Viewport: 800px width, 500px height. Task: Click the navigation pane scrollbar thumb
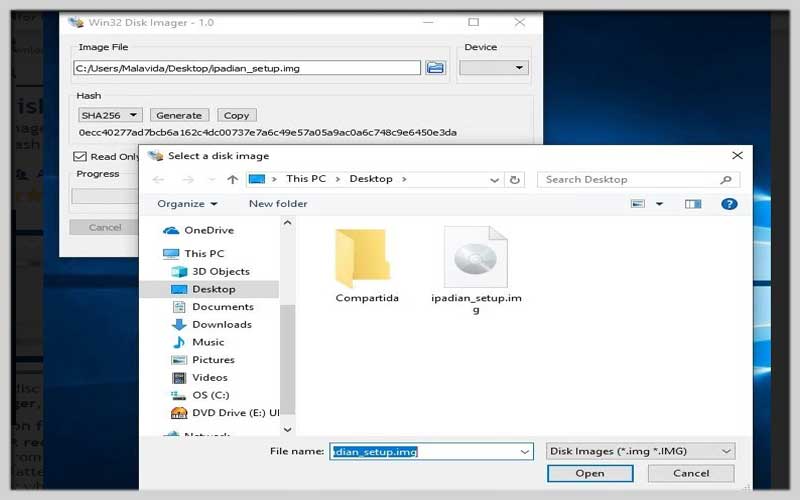pos(287,359)
